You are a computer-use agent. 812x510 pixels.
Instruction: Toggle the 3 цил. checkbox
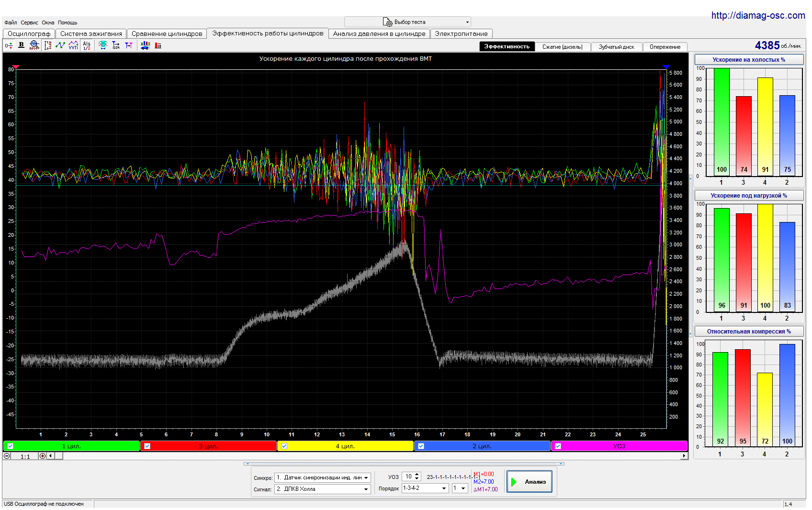click(147, 446)
